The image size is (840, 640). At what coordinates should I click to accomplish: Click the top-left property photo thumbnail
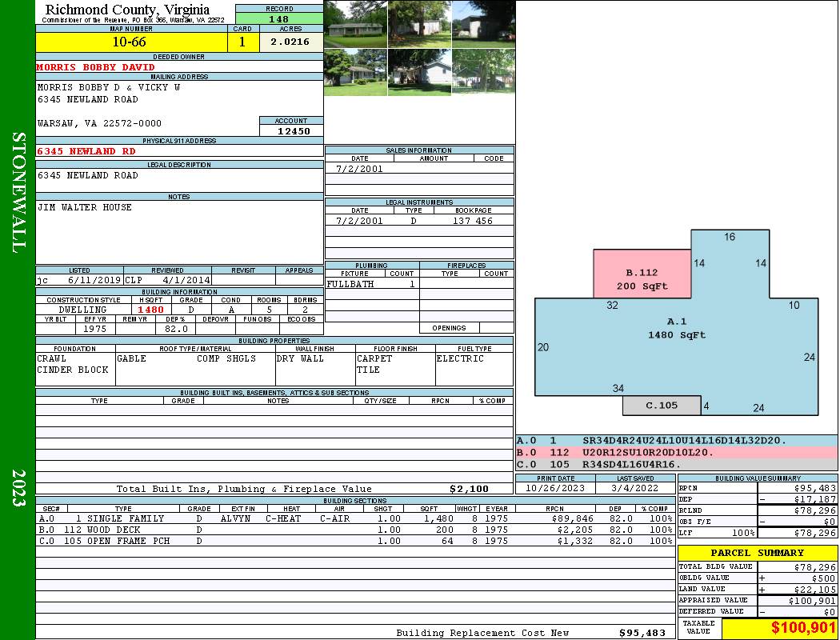click(356, 24)
